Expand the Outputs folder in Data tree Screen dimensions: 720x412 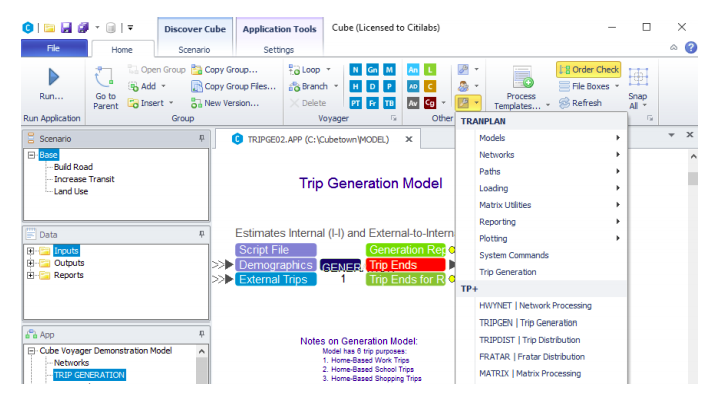31,263
